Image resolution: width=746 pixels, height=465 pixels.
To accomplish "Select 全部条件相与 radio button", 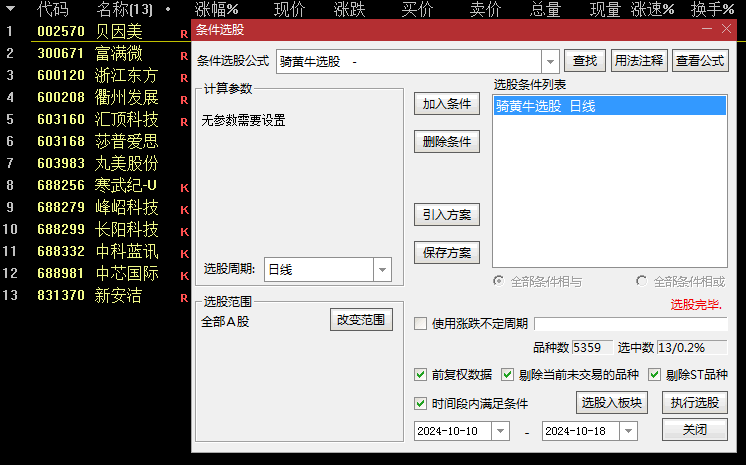I will click(499, 281).
